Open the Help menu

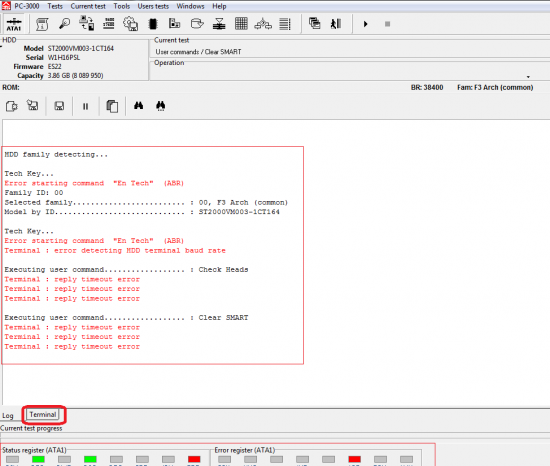pos(219,6)
